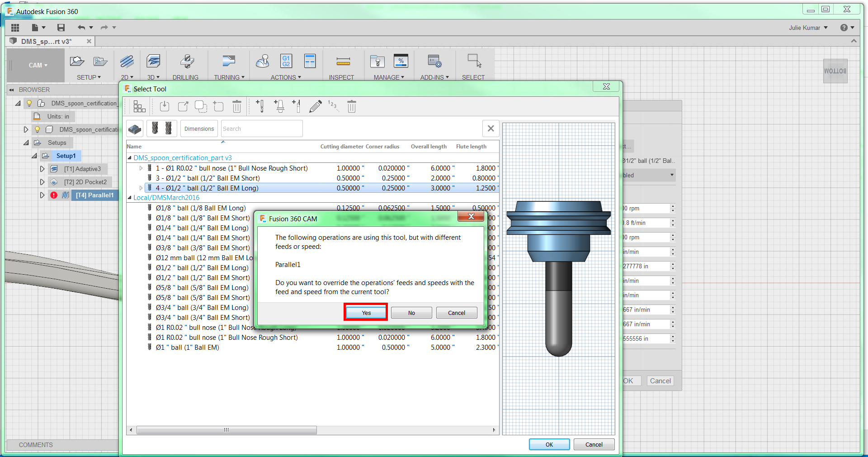This screenshot has height=457, width=868.
Task: Open the MANAGE menu dropdown
Action: [389, 77]
